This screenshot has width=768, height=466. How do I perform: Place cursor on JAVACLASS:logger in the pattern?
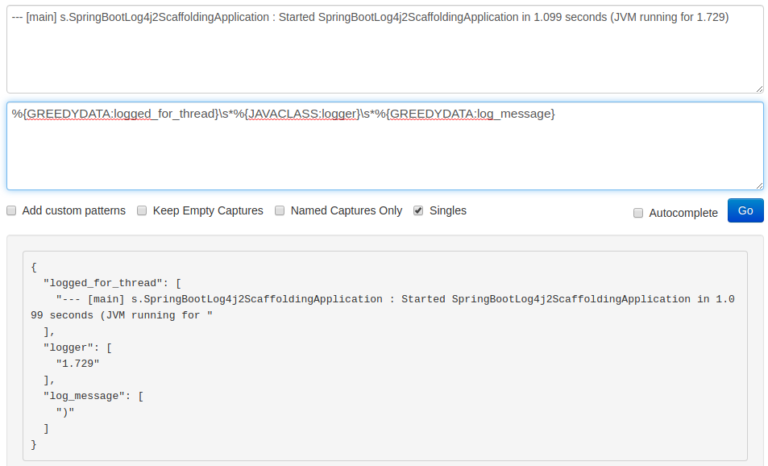(x=303, y=114)
